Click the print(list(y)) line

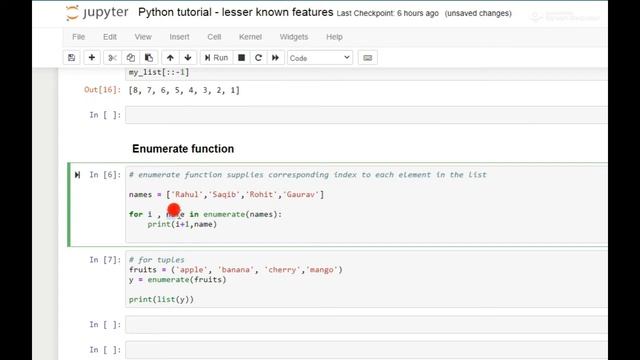161,299
